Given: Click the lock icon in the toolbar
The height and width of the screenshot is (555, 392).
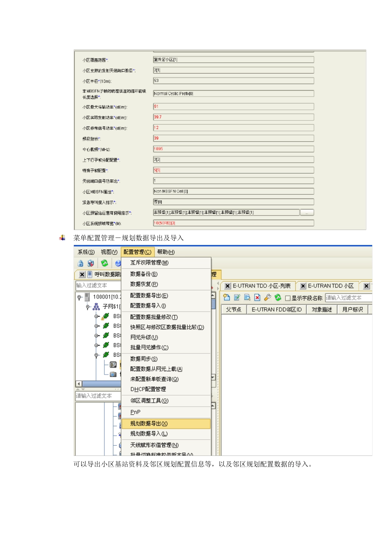Looking at the screenshot, I should click(x=81, y=263).
